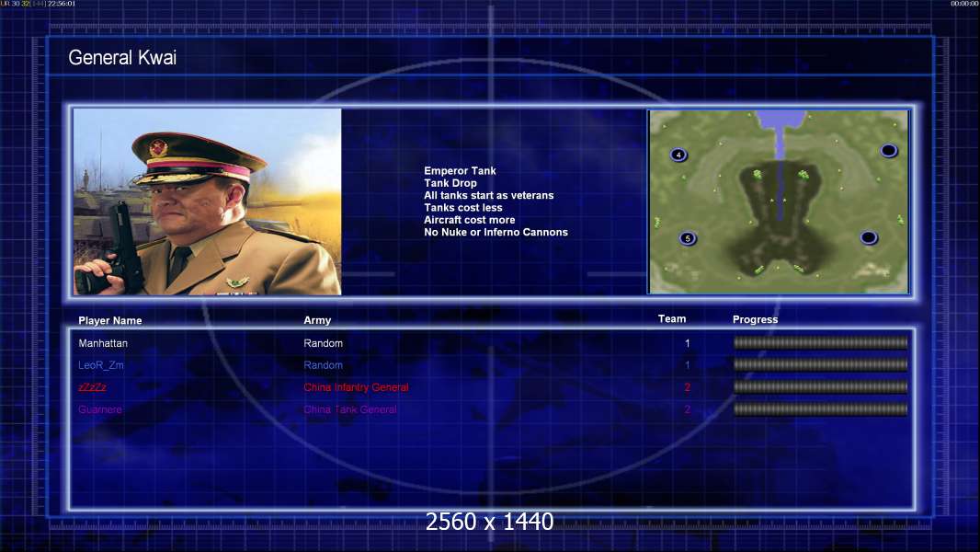Click Guarnere's team number 2
Image resolution: width=980 pixels, height=552 pixels.
click(x=687, y=409)
